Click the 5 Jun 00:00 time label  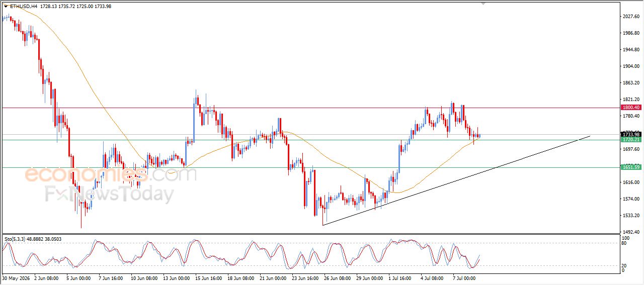[78, 277]
